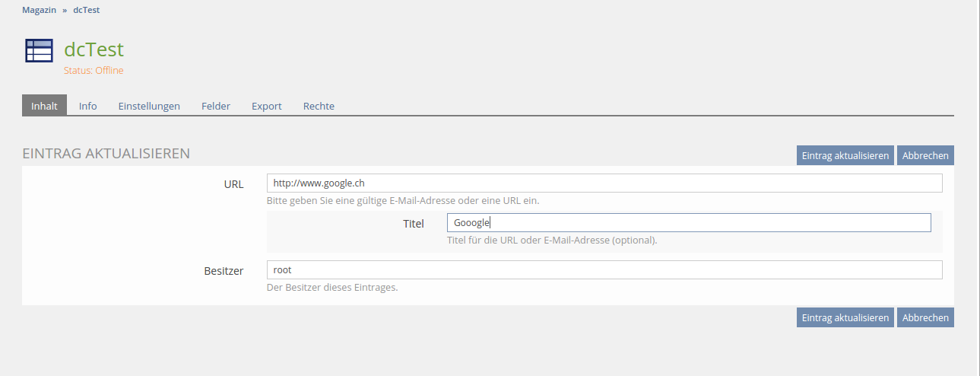Click the dcTest table icon
Screen dimensions: 980x376
click(39, 50)
